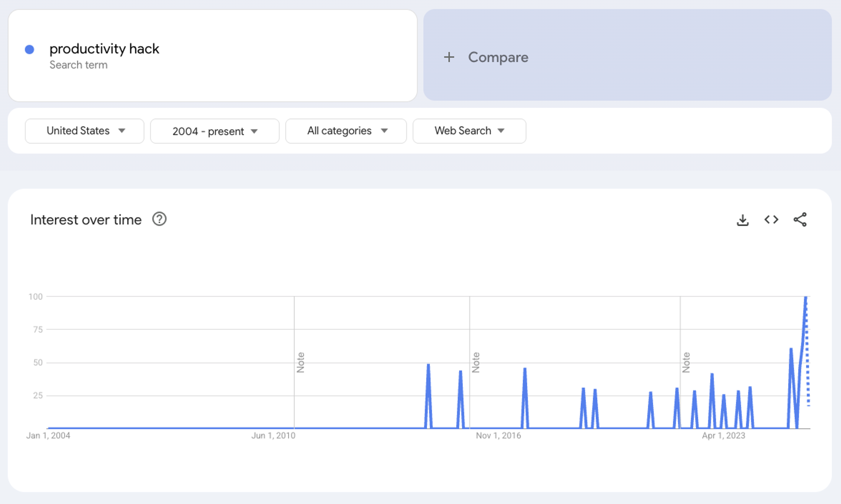The width and height of the screenshot is (841, 504).
Task: Open the United States region dropdown
Action: tap(78, 131)
